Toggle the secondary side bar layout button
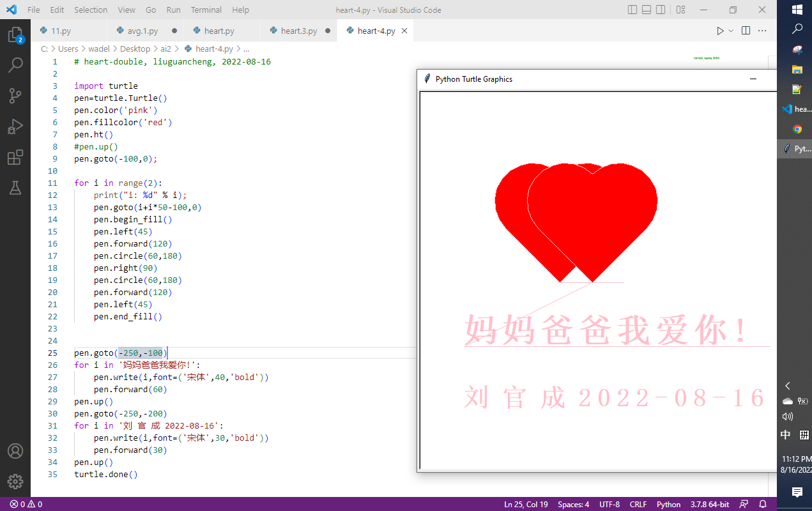Viewport: 812px width, 511px height. tap(661, 10)
